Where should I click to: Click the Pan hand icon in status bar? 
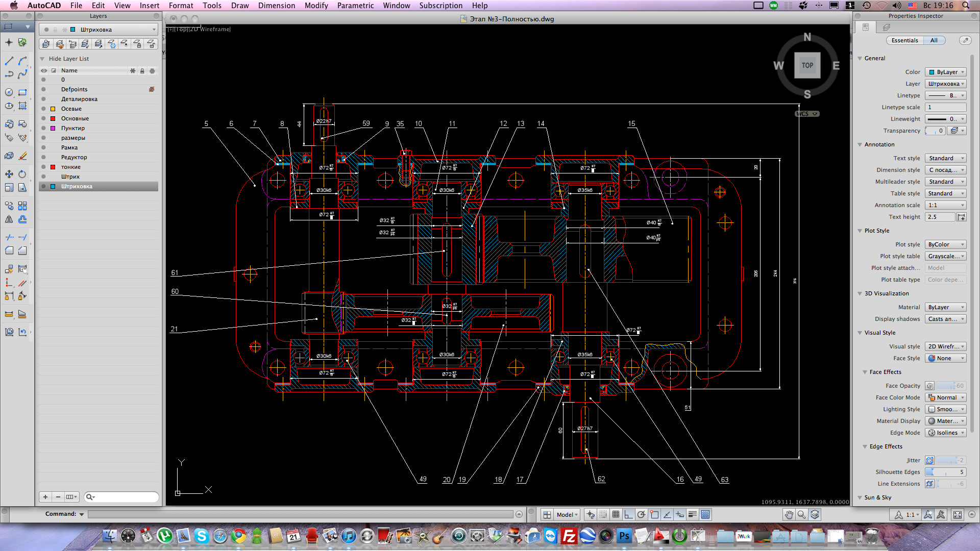(x=789, y=515)
